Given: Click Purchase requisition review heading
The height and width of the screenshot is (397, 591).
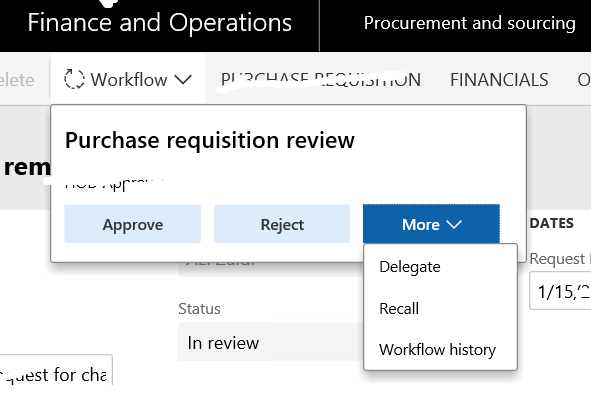Looking at the screenshot, I should point(210,140).
